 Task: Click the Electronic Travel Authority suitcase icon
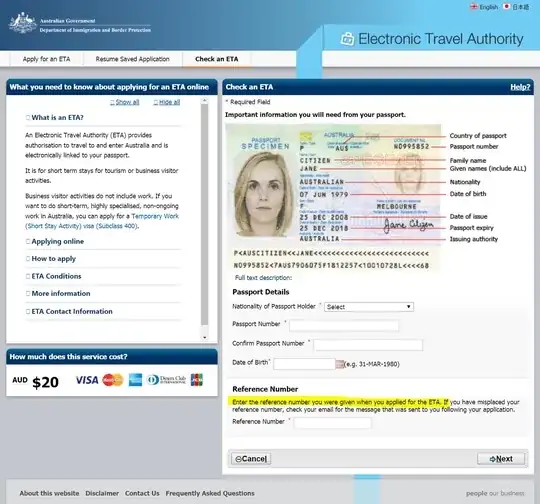[x=347, y=39]
